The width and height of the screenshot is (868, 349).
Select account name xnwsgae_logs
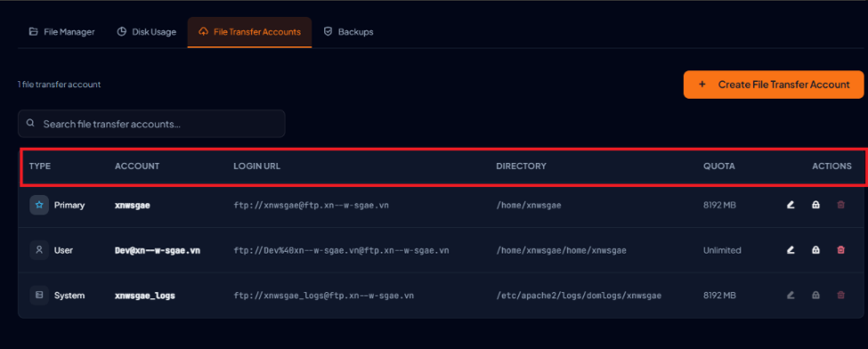click(145, 296)
